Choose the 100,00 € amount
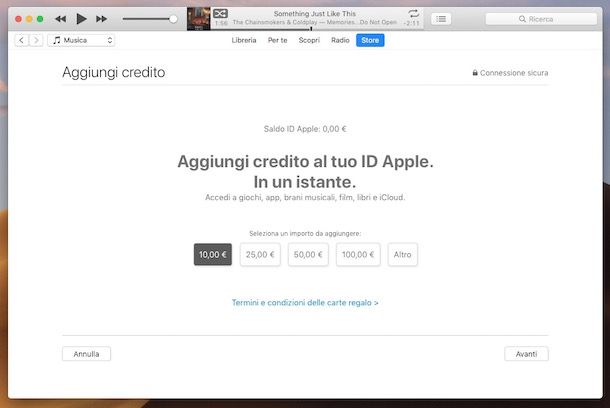Screen dimensions: 610x408 [x=358, y=254]
